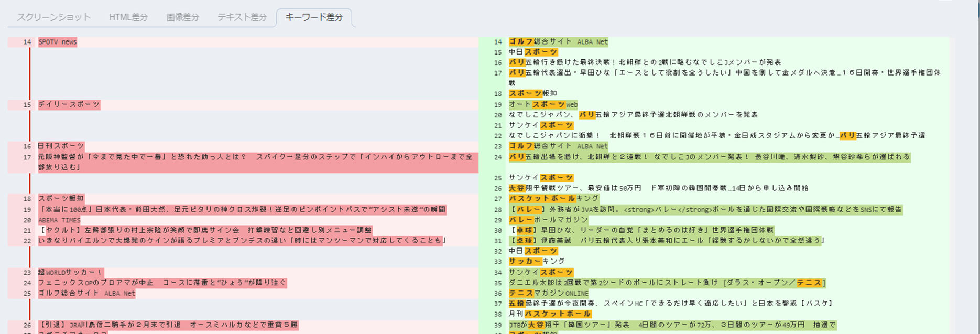Select the line starting 'フェニックスOPのプロアマ'
Image resolution: width=980 pixels, height=334 pixels.
point(162,283)
